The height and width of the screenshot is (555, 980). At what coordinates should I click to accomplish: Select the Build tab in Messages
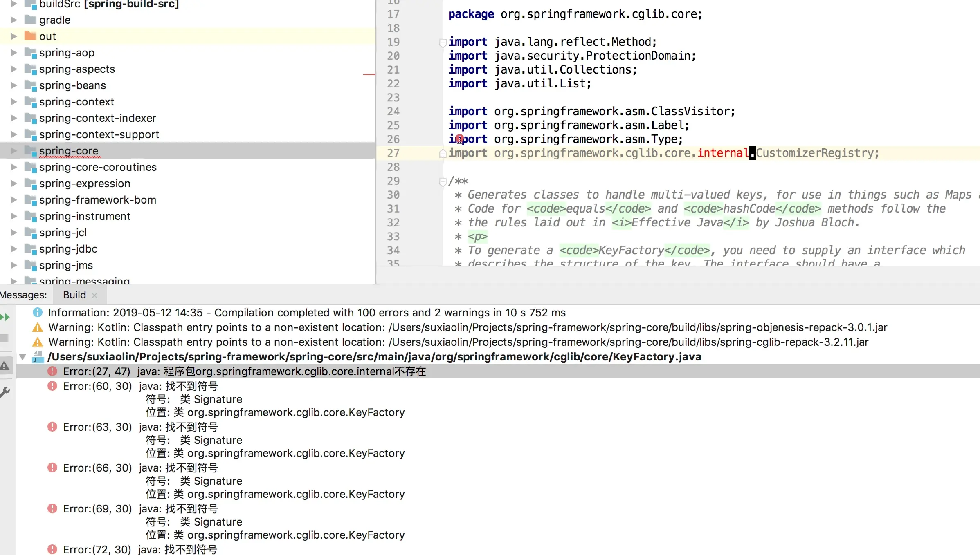point(74,295)
